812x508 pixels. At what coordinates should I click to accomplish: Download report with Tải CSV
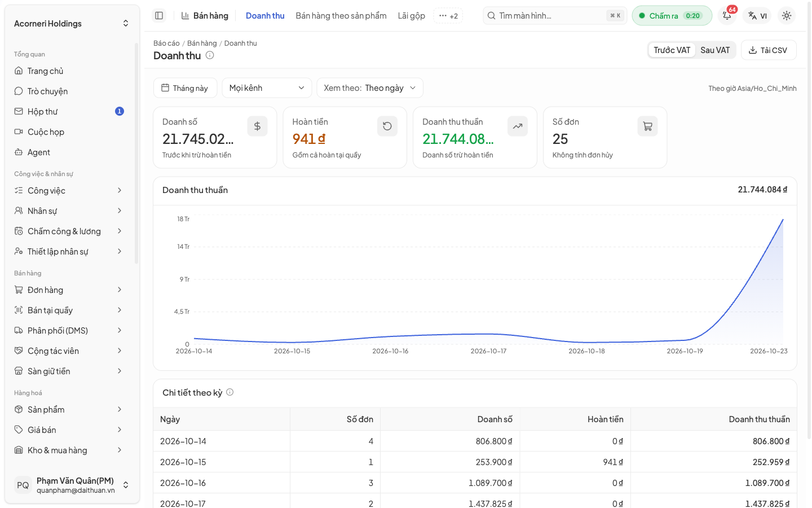(x=769, y=50)
